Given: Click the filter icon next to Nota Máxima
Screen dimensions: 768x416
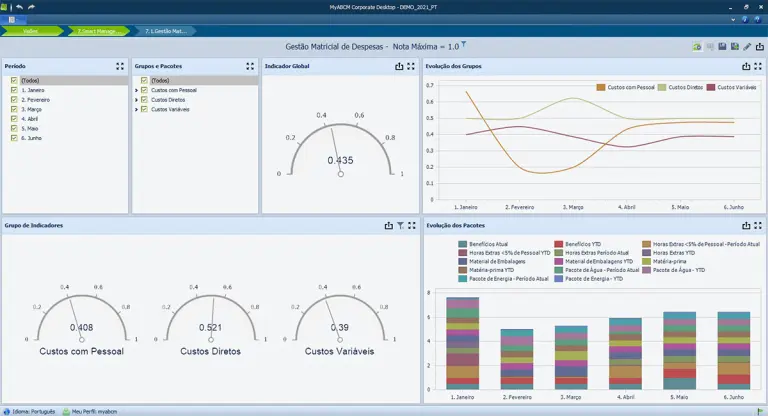Looking at the screenshot, I should tap(464, 45).
